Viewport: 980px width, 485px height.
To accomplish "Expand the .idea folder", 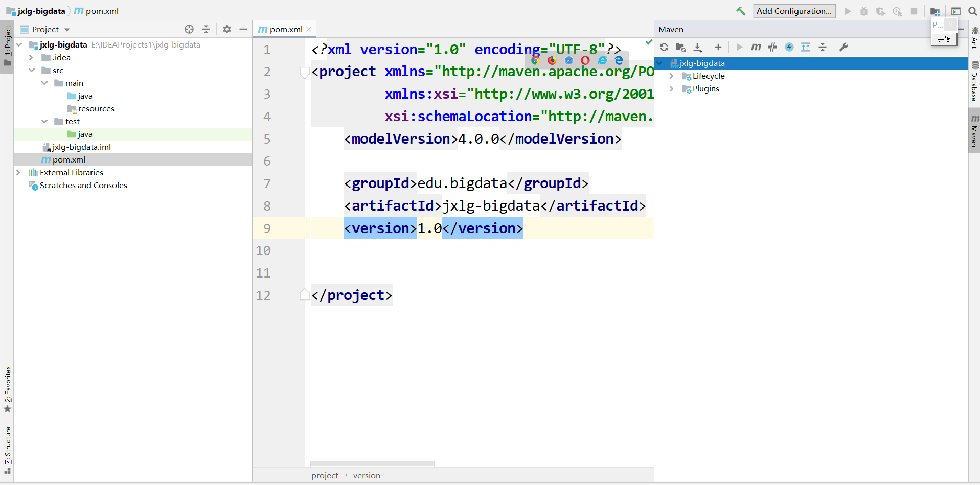I will pos(31,58).
